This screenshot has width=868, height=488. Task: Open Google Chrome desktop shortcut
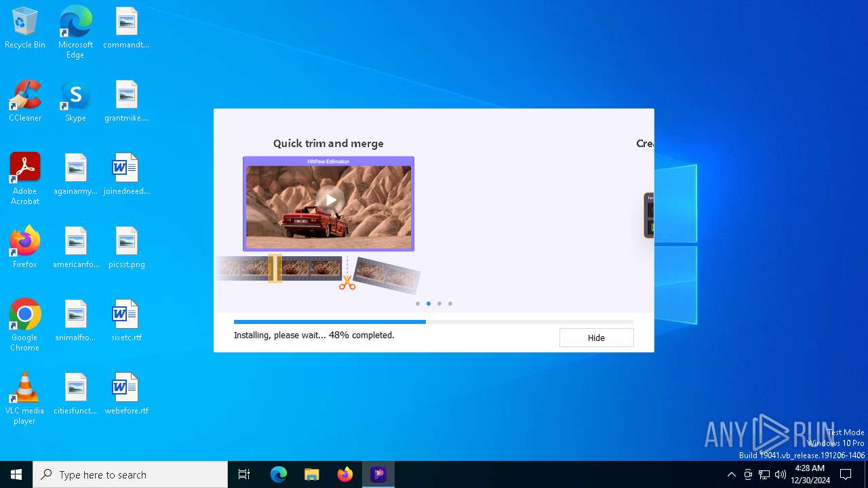click(25, 325)
